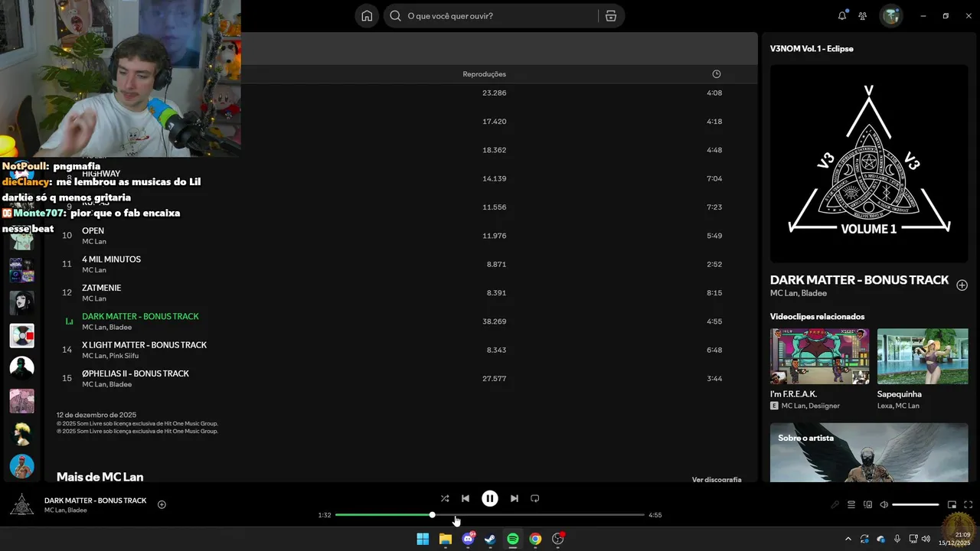Screen dimensions: 980x551
Task: Open the yellow-haired artist in sidebar library
Action: pos(21,433)
